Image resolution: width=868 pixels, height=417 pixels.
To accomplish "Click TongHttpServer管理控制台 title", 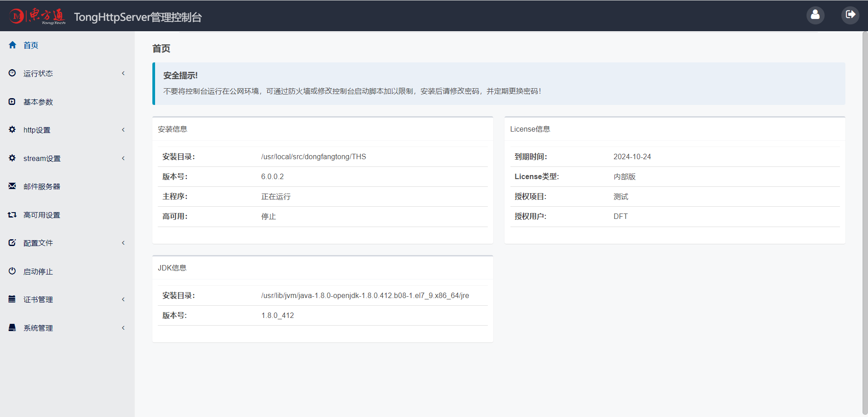I will coord(138,17).
